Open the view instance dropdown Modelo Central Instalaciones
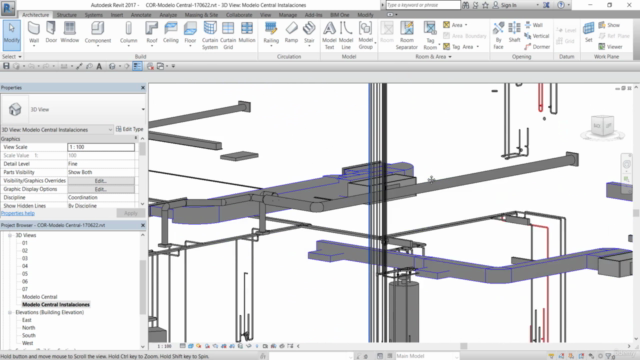This screenshot has height=360, width=640. click(57, 130)
